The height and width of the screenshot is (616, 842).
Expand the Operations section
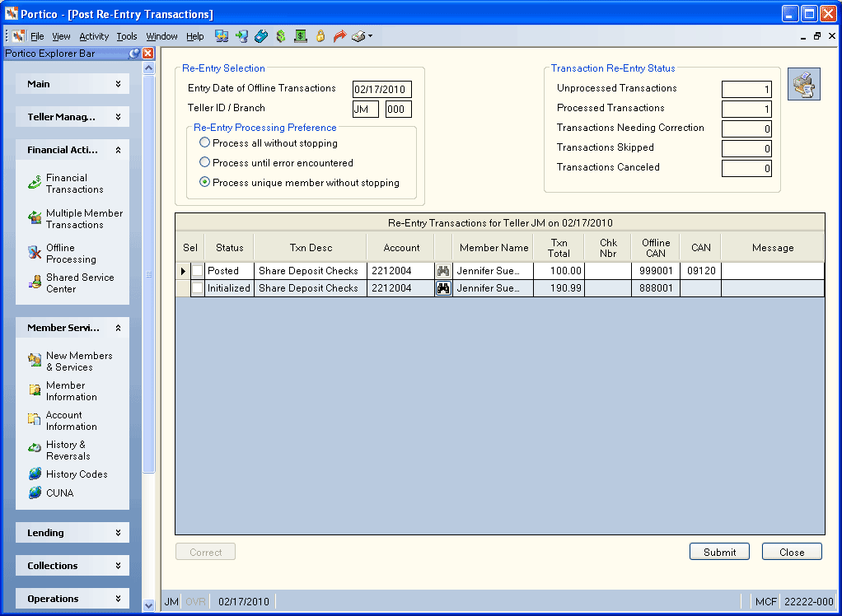[x=73, y=599]
